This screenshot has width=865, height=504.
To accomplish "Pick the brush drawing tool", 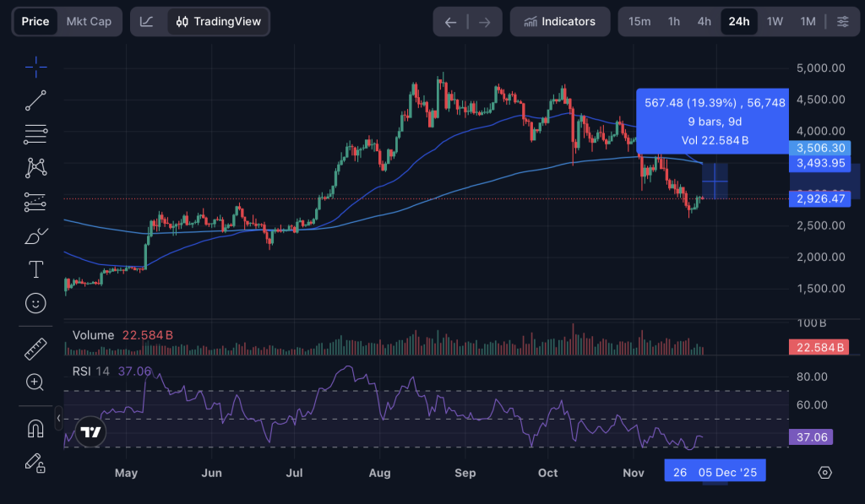I will tap(35, 236).
